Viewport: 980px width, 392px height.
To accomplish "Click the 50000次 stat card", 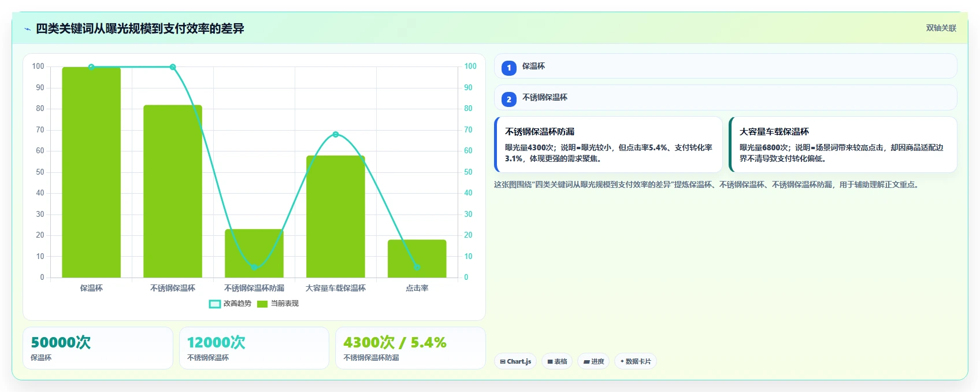I will (x=98, y=348).
